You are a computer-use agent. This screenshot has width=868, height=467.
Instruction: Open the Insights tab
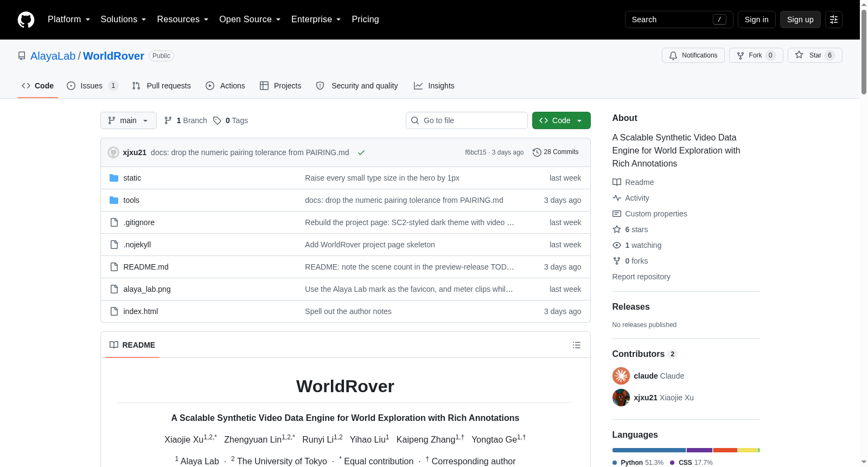434,86
